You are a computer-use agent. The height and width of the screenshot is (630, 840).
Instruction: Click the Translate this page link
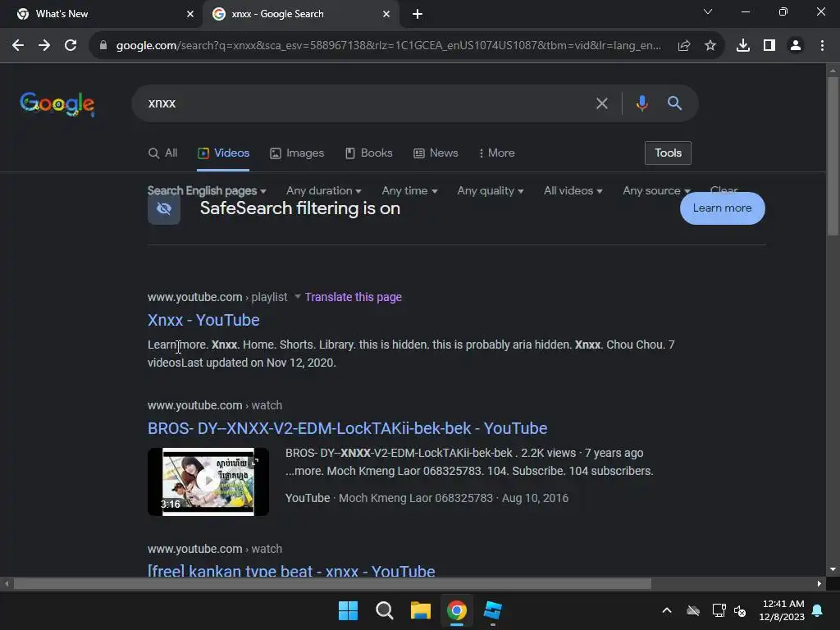point(353,297)
